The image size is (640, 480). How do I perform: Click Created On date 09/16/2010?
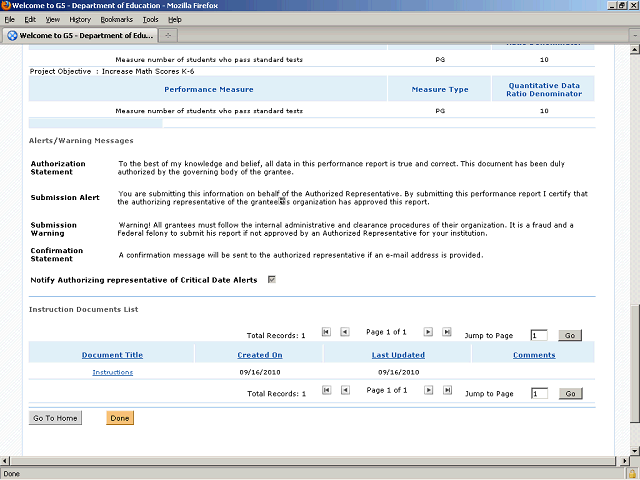(x=260, y=372)
